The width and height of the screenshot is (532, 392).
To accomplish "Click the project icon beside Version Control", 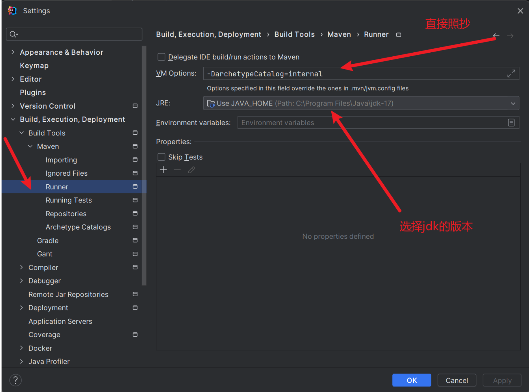I will (x=135, y=106).
